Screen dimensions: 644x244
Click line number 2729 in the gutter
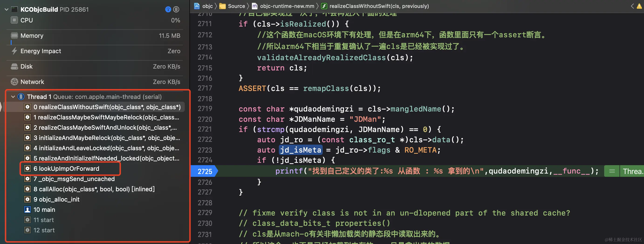(x=205, y=213)
